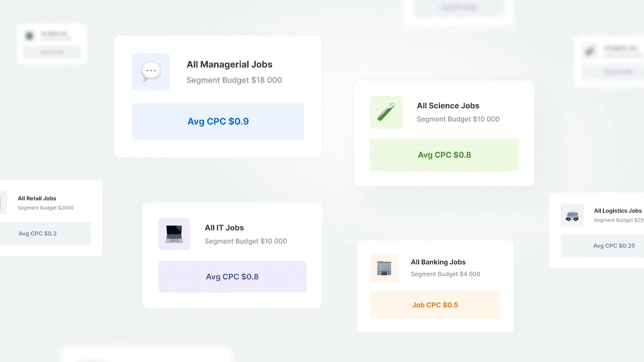
Task: Click Segment Budget $2000 on Retail card
Action: pos(45,208)
